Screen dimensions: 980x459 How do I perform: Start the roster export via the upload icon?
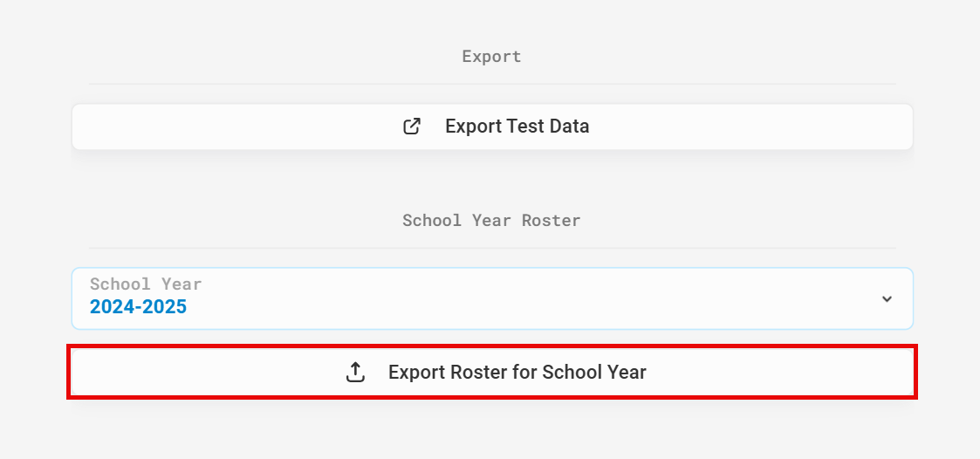point(355,372)
